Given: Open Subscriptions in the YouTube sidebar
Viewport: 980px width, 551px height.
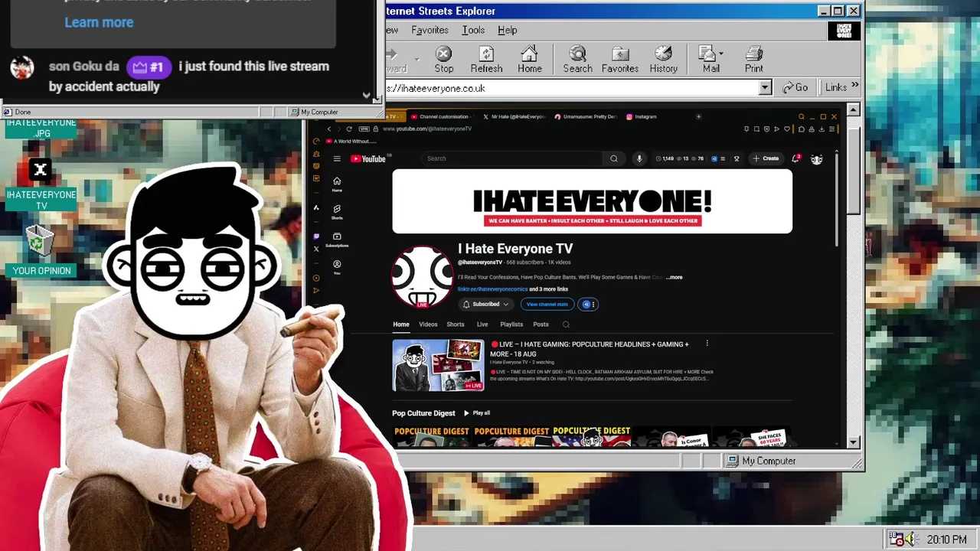Looking at the screenshot, I should coord(337,240).
